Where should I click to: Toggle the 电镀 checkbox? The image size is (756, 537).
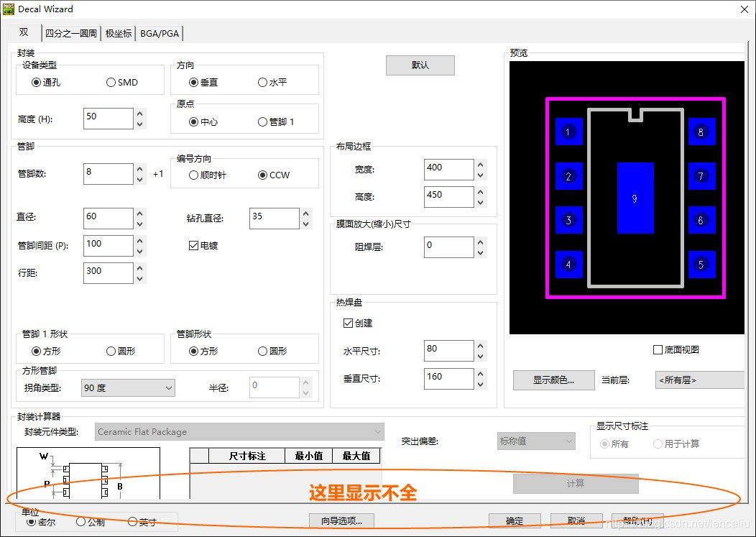click(x=194, y=246)
